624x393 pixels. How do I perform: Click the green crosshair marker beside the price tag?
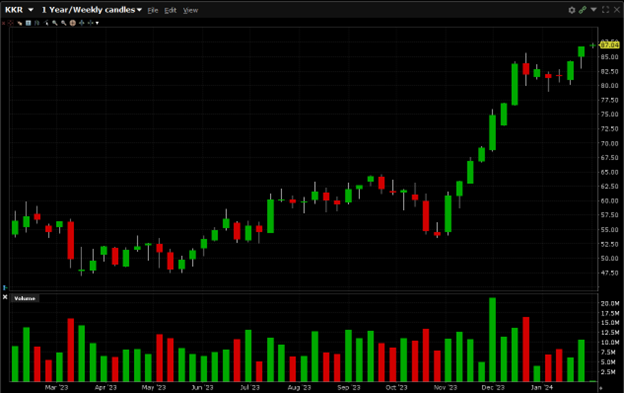(x=593, y=46)
